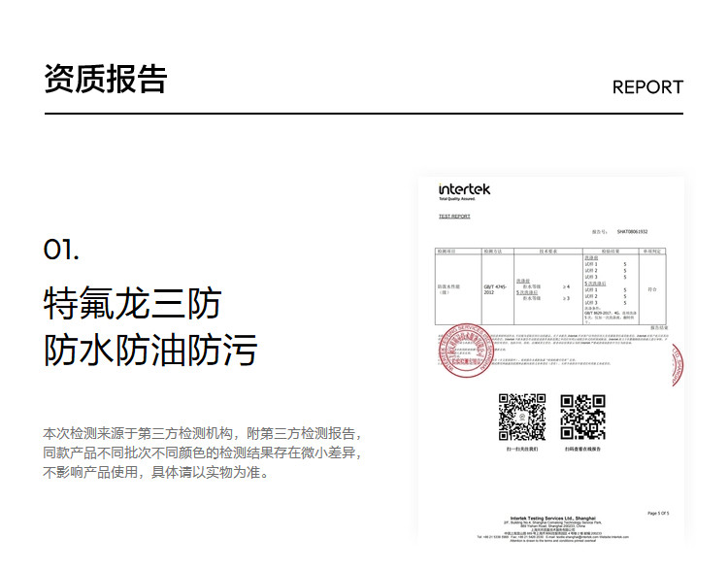The height and width of the screenshot is (570, 728).
Task: Click the Page 5 of 5 indicator
Action: click(x=657, y=512)
